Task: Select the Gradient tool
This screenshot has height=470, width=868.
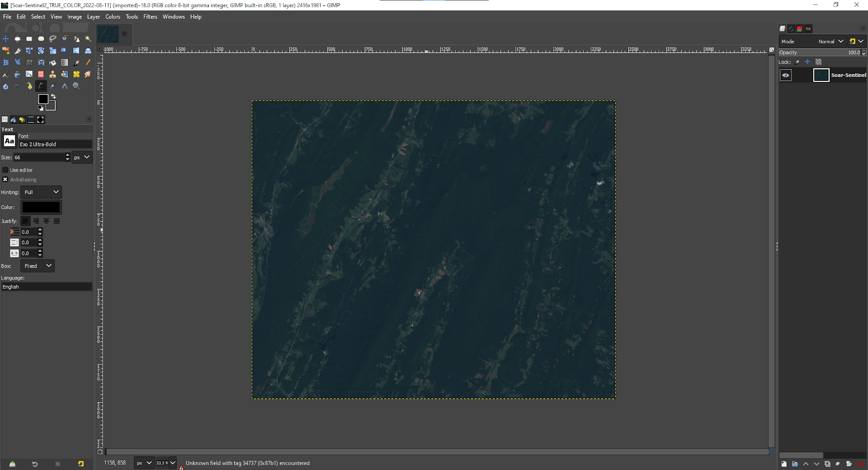Action: click(x=65, y=62)
